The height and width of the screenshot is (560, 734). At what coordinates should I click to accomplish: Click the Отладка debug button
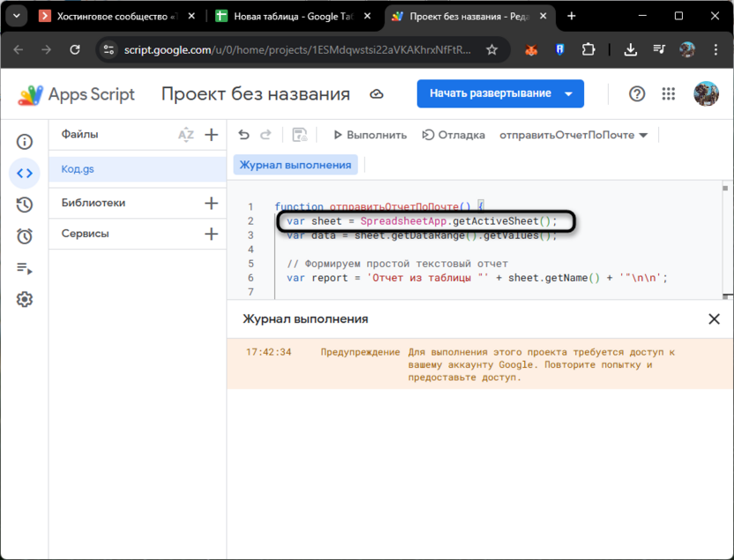453,135
